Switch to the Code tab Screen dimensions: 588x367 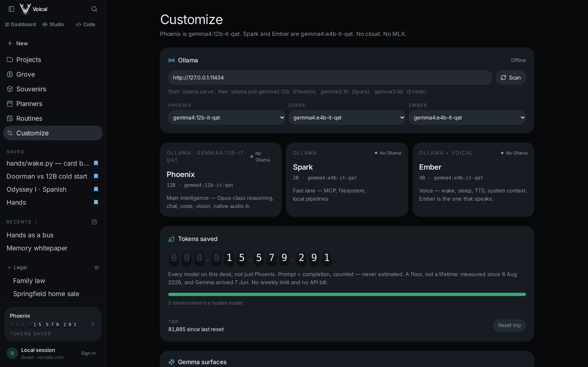(x=85, y=24)
